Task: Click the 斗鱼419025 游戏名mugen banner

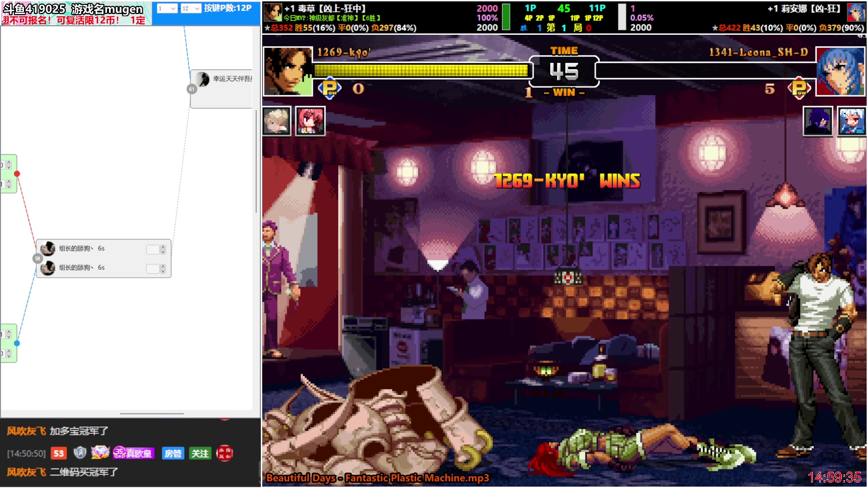Action: pyautogui.click(x=73, y=9)
